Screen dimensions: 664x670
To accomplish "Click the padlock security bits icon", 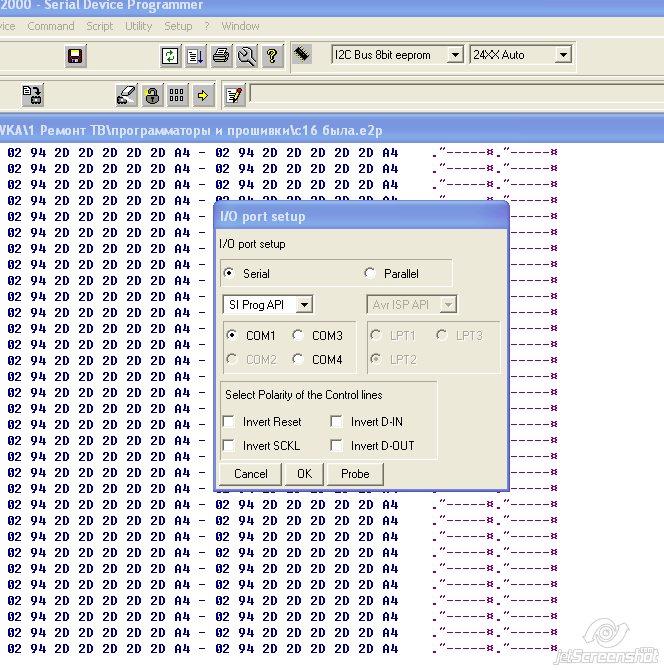I will tap(152, 95).
